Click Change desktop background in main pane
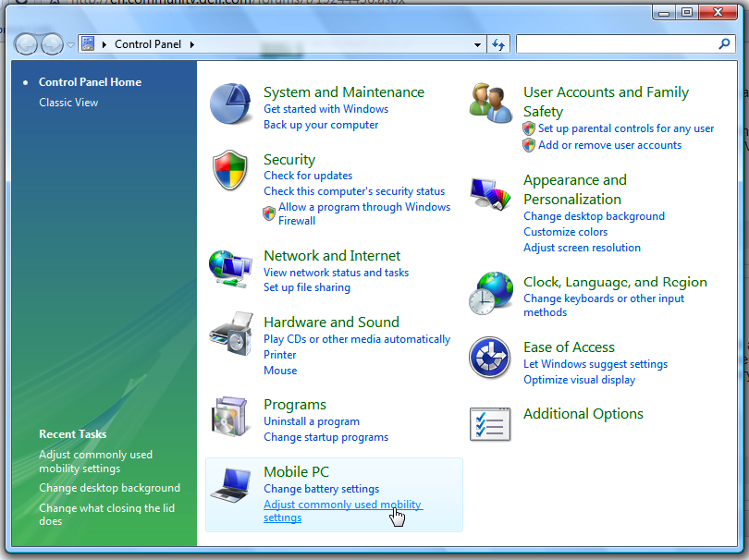This screenshot has height=560, width=749. coord(594,216)
